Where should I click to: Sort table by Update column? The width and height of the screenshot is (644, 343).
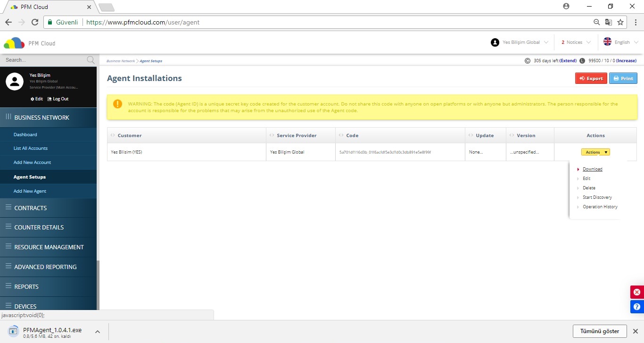coord(485,135)
